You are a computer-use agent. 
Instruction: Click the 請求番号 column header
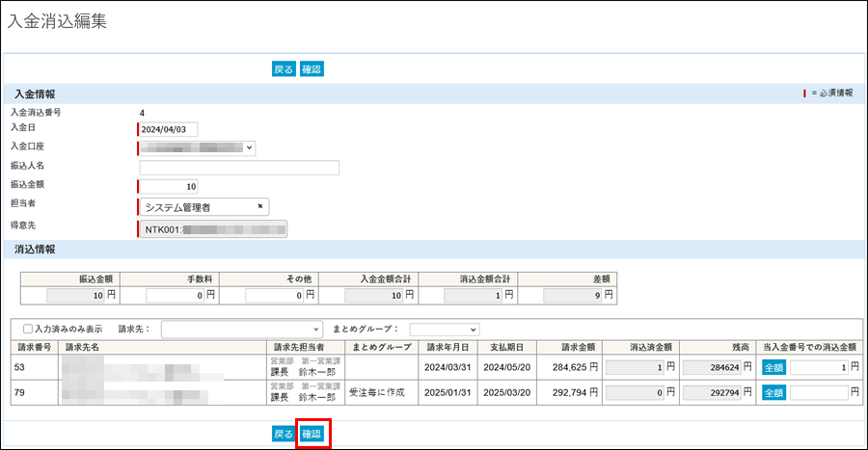coord(35,347)
